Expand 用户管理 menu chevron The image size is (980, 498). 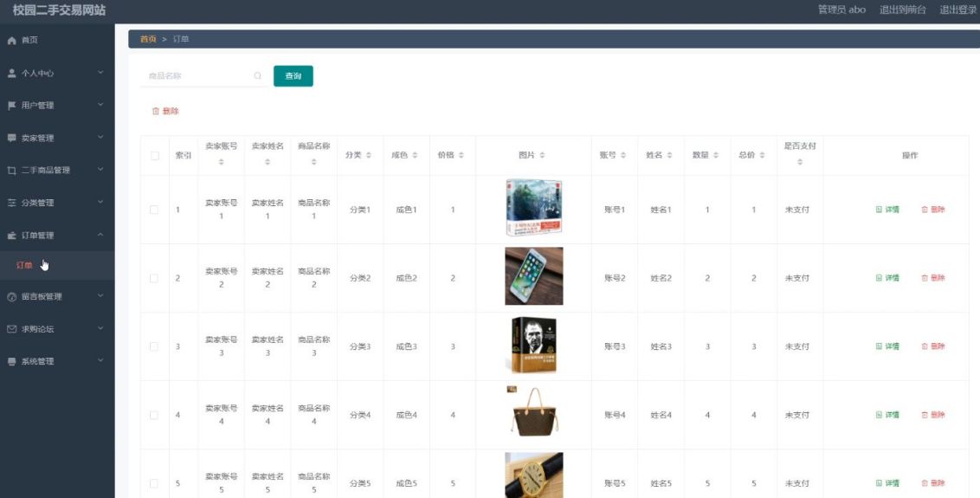click(100, 105)
